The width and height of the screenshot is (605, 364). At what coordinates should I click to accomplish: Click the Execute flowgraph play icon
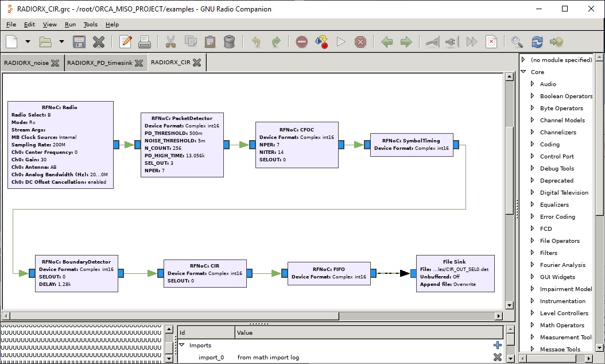tap(341, 42)
